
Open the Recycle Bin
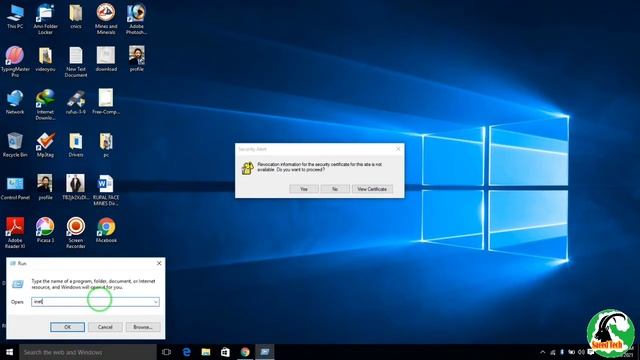(15, 145)
